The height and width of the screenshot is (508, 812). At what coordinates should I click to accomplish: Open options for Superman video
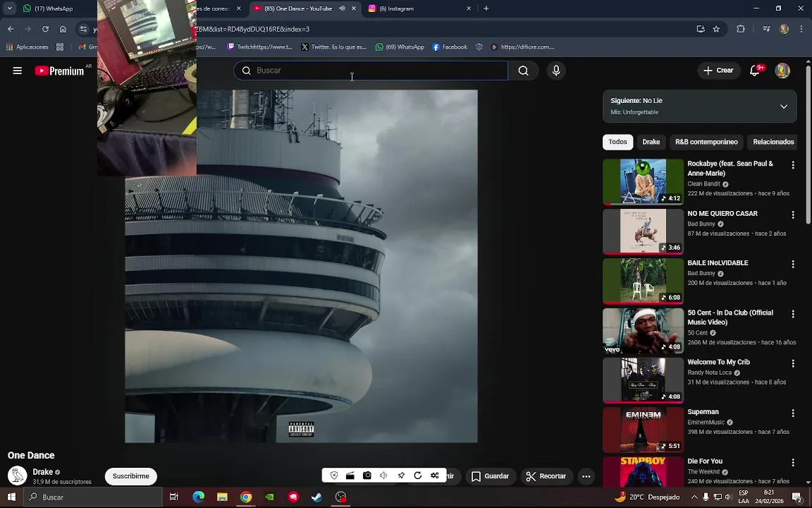pos(793,413)
